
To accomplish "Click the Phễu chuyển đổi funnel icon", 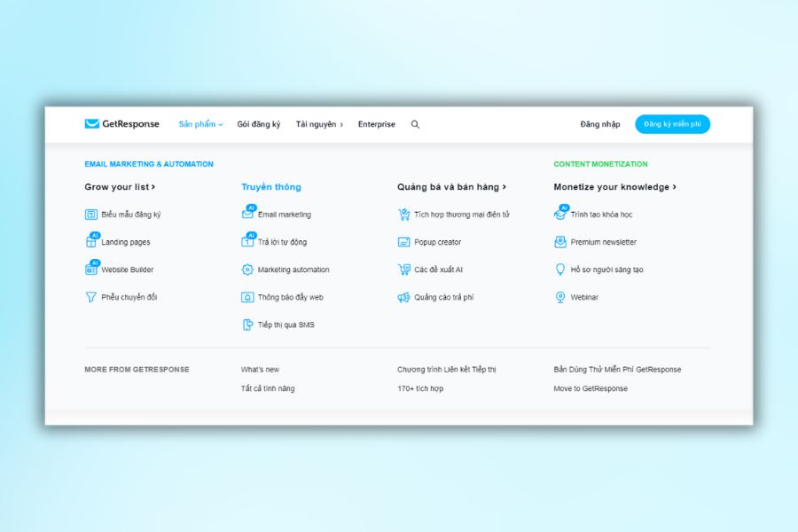I will 90,297.
